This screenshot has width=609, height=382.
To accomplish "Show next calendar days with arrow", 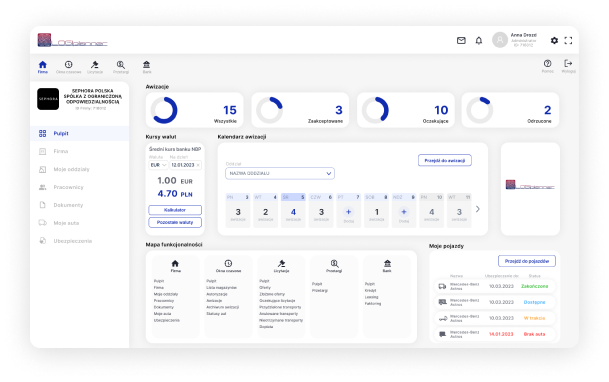I will tap(478, 209).
